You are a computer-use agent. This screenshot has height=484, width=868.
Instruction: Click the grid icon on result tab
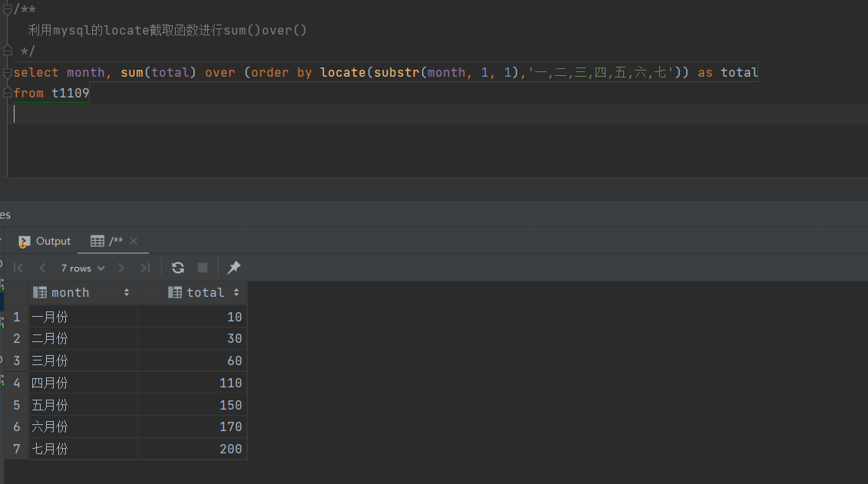pos(97,241)
